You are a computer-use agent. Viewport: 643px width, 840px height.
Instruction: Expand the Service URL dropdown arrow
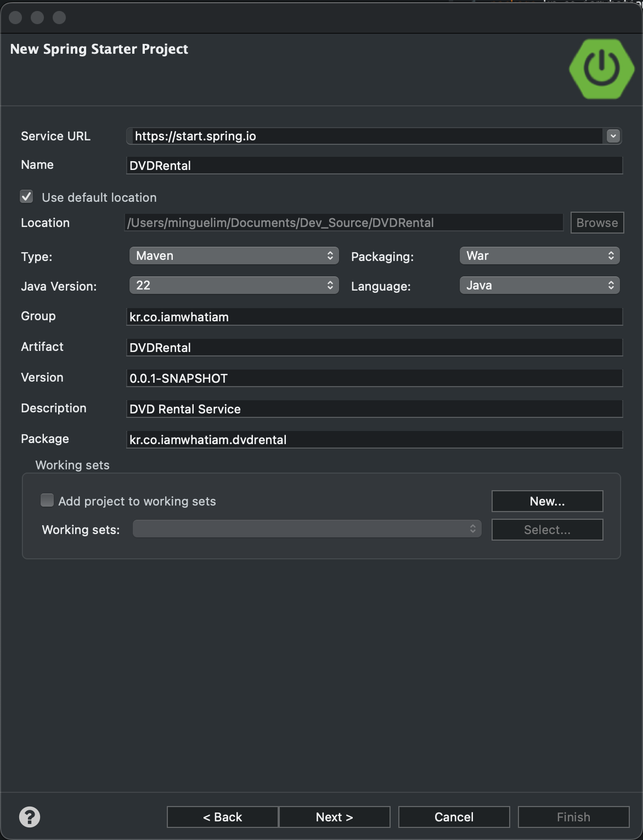tap(613, 136)
